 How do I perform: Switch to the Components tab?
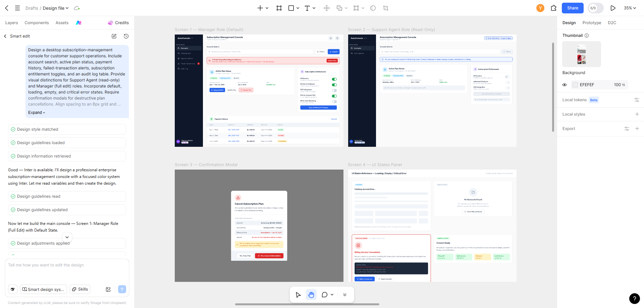tap(37, 23)
